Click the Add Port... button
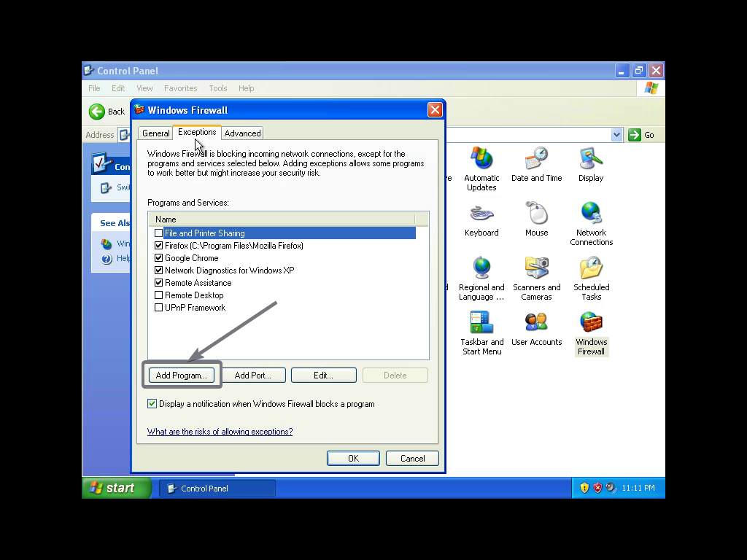Screen dimensions: 747x560 click(253, 376)
